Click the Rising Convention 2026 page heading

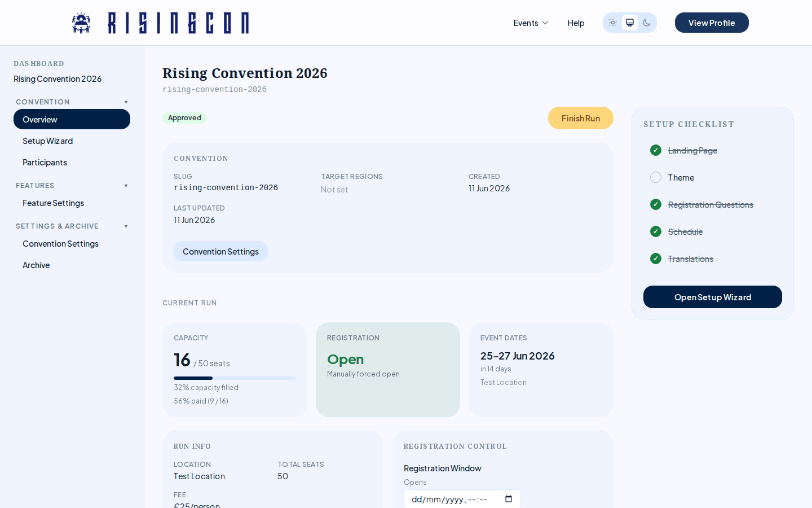click(x=245, y=73)
